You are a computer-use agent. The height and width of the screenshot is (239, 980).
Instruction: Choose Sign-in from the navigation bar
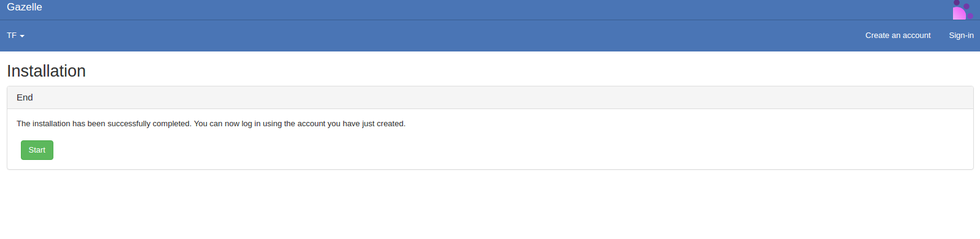click(x=961, y=36)
